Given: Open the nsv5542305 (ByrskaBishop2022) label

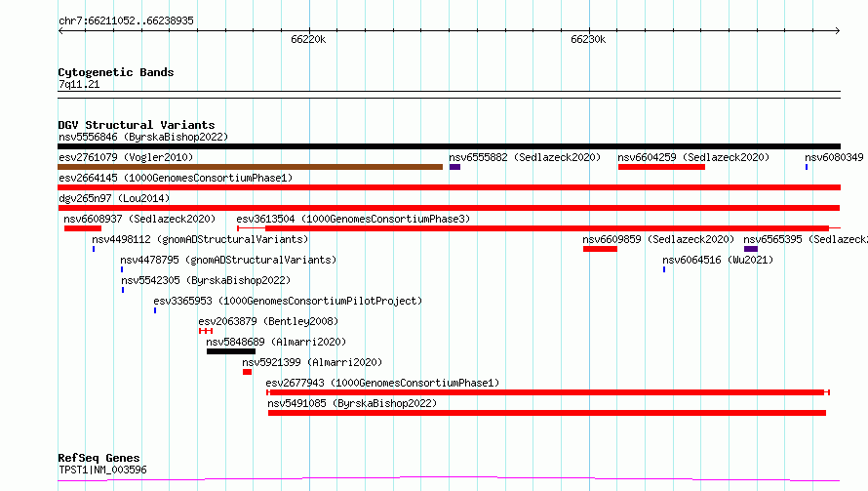Looking at the screenshot, I should 206,280.
